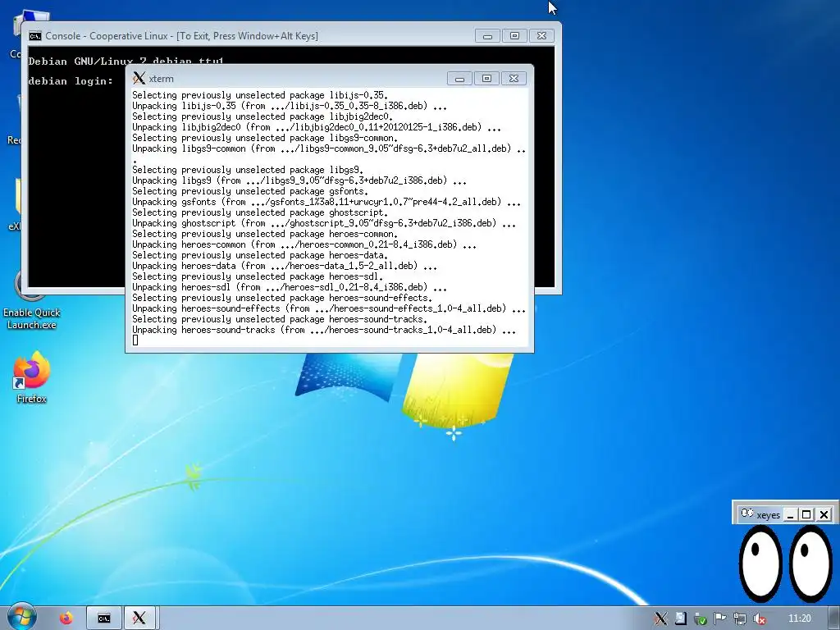Maximize the xterm window
Image resolution: width=840 pixels, height=630 pixels.
[x=486, y=79]
